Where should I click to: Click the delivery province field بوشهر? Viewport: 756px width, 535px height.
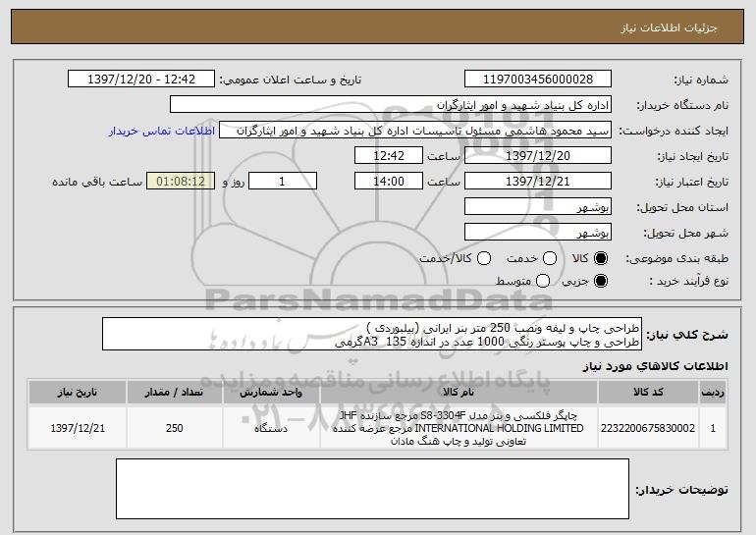point(538,207)
